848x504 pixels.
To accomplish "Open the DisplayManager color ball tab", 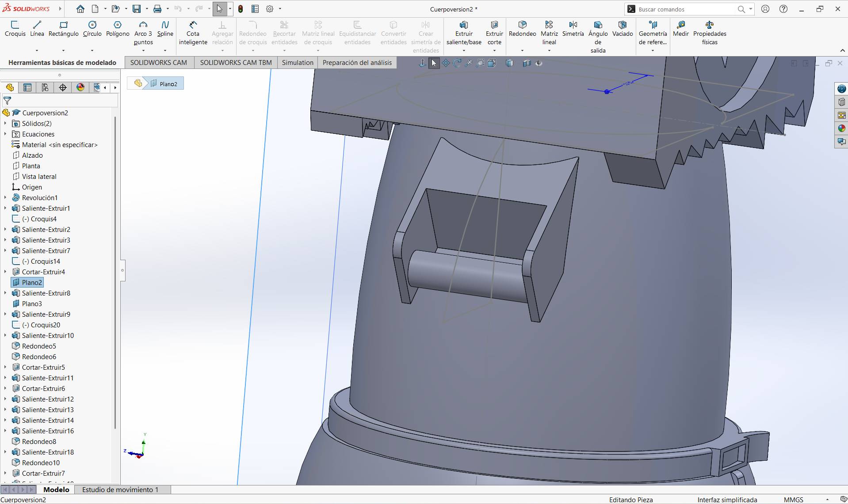I will [80, 87].
